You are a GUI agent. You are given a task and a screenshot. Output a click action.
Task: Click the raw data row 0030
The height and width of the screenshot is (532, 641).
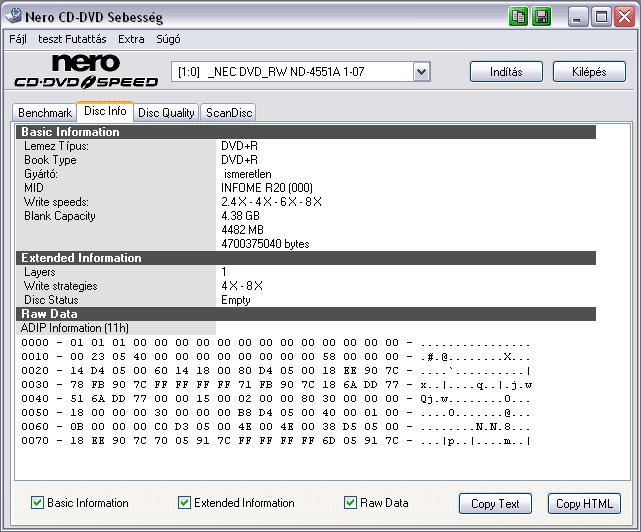tap(276, 385)
